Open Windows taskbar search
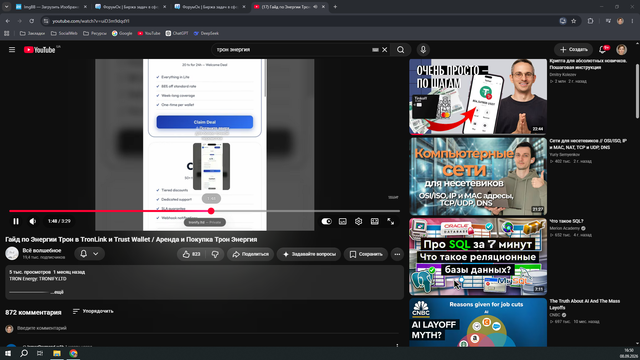The width and height of the screenshot is (640, 360). (24, 353)
